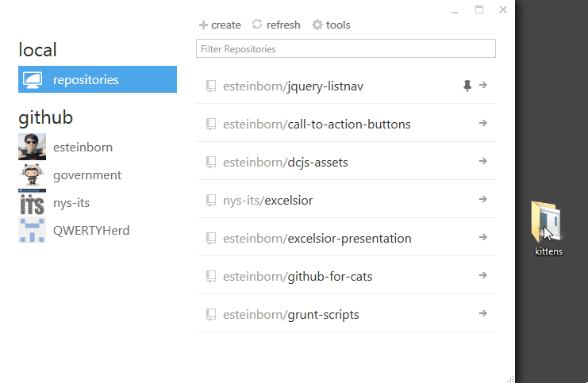The height and width of the screenshot is (383, 588).
Task: Click the repo book icon beside nys-its/excelsior
Action: pyautogui.click(x=211, y=201)
